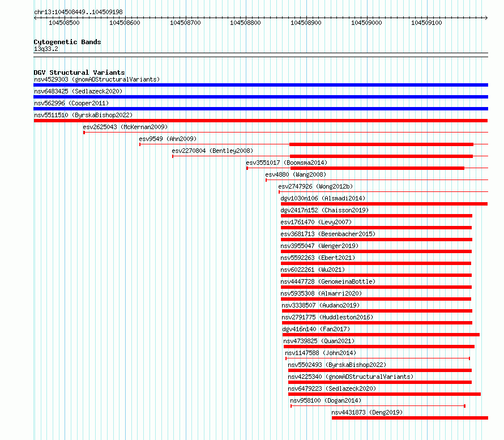The image size is (504, 440).
Task: Select nsv5502493 (ByrskaBishop2022) label
Action: [x=337, y=365]
